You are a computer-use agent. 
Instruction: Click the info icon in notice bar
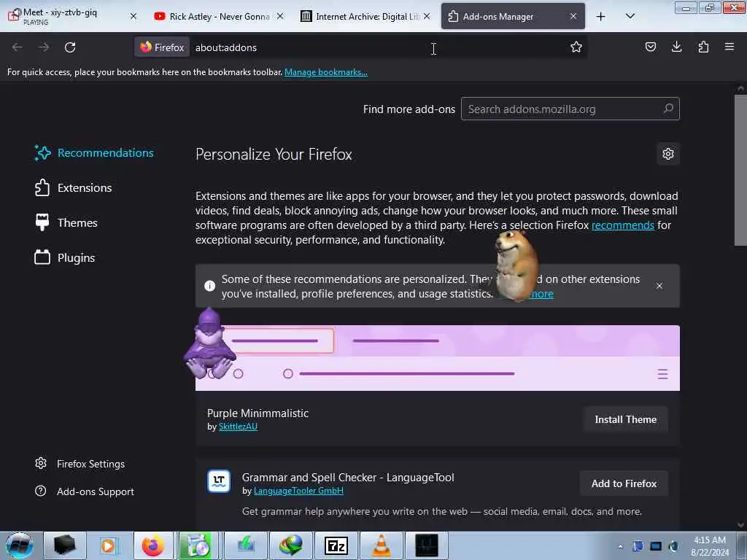(209, 286)
